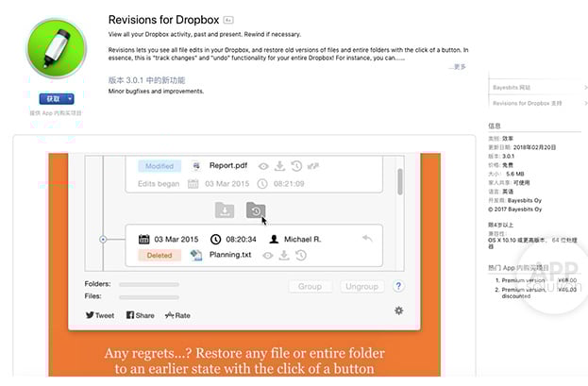Click the Premium version, discounted purchase row
The image size is (588, 386).
point(536,293)
